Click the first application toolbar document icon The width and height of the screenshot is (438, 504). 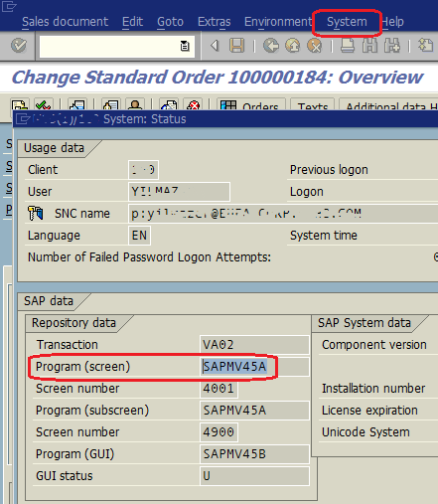[x=20, y=104]
